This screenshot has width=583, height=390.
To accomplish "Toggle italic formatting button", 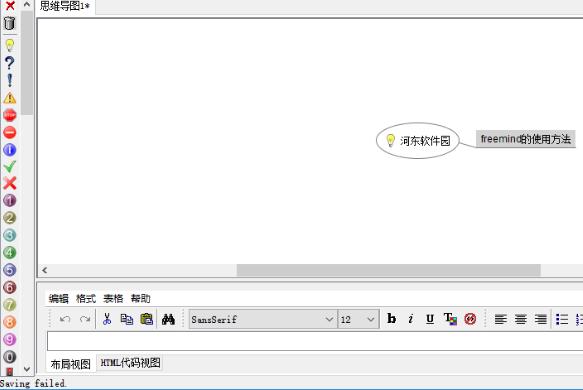I will tap(410, 319).
